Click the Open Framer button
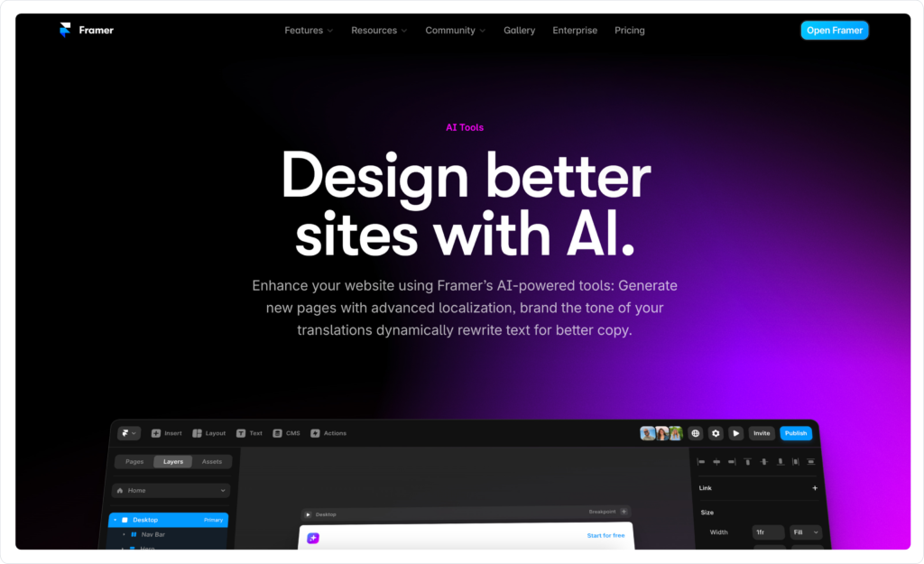Screen dimensions: 924x564 pyautogui.click(x=834, y=30)
